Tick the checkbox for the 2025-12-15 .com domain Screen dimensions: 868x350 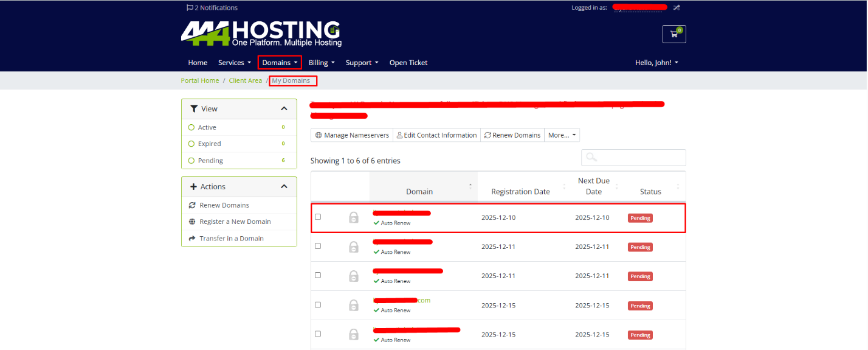coord(318,304)
